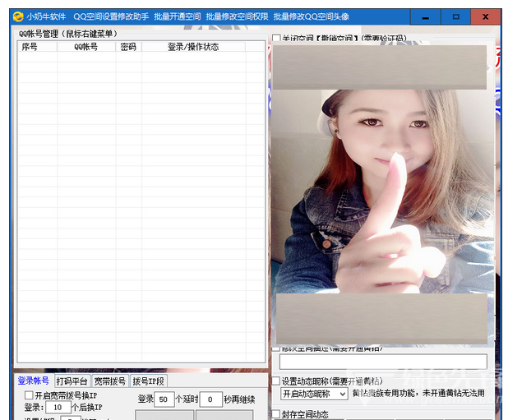Focus the 登录 field showing 50
The image size is (522, 420).
pyautogui.click(x=164, y=399)
